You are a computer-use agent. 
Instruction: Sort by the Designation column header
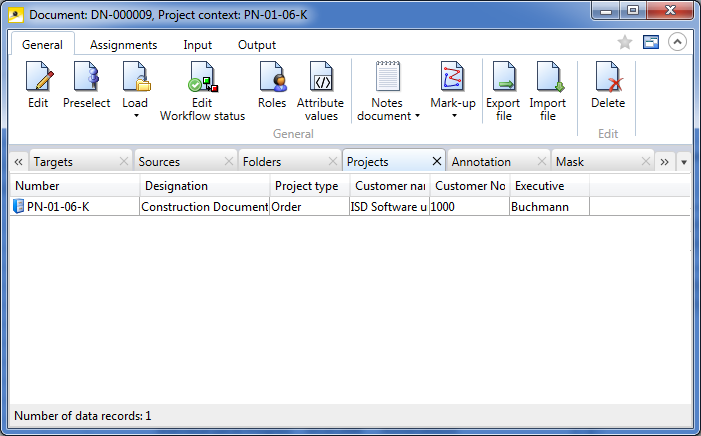[205, 186]
